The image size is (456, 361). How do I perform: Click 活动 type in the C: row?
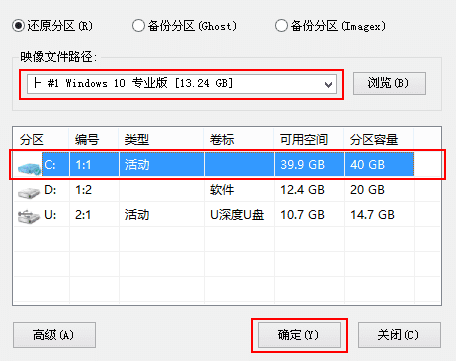pos(137,165)
